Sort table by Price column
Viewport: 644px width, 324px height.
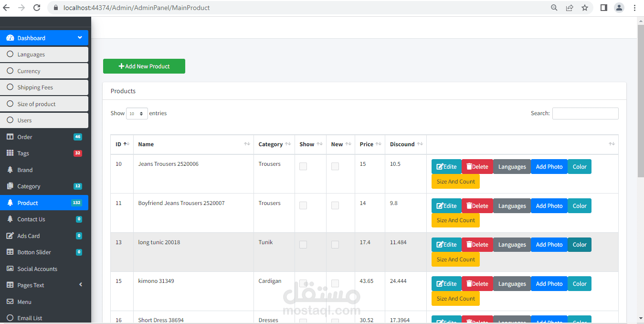pos(370,144)
